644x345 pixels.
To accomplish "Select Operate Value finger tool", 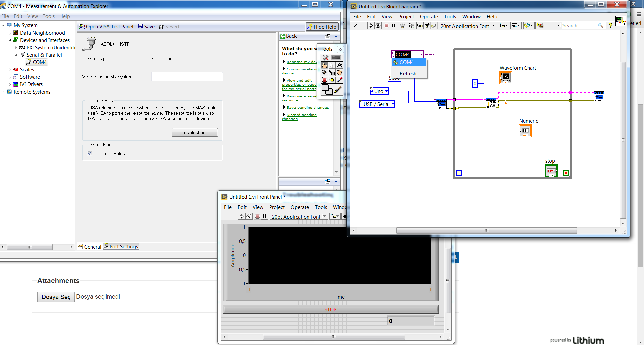I will coord(324,65).
